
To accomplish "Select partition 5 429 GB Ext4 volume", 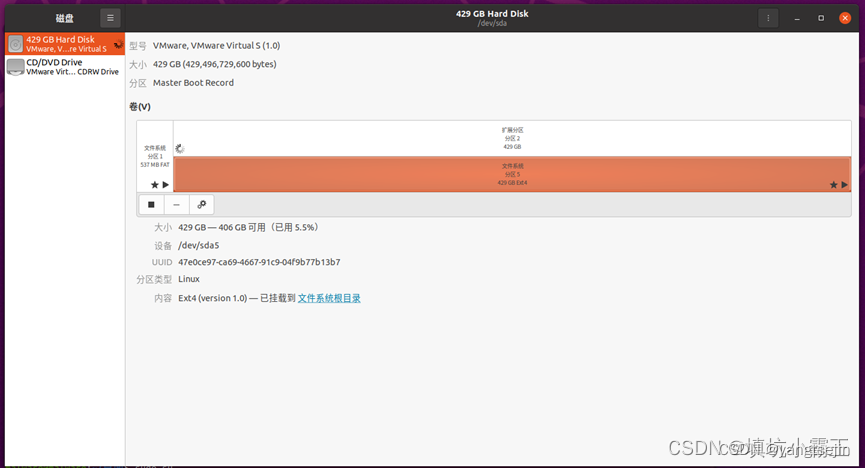I will click(512, 174).
